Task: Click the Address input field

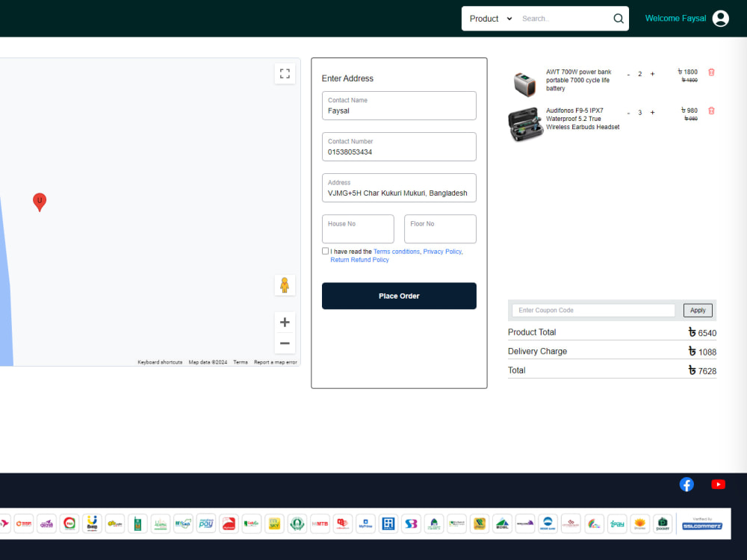Action: (399, 188)
